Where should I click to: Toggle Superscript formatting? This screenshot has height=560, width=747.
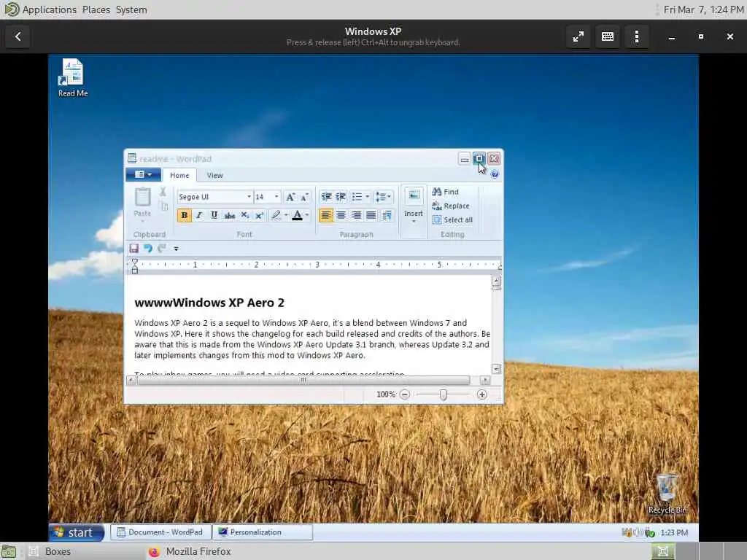coord(259,215)
